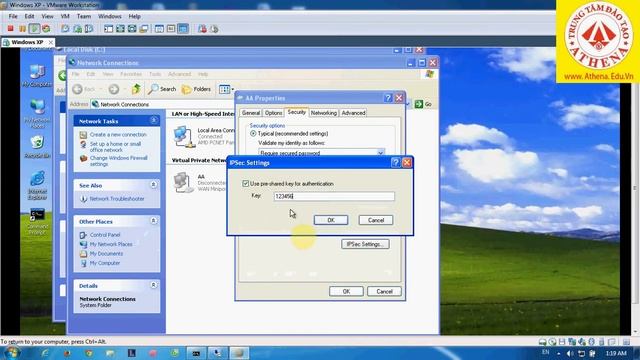Click Set up a home or small office network
640x360 pixels.
pyautogui.click(x=116, y=147)
